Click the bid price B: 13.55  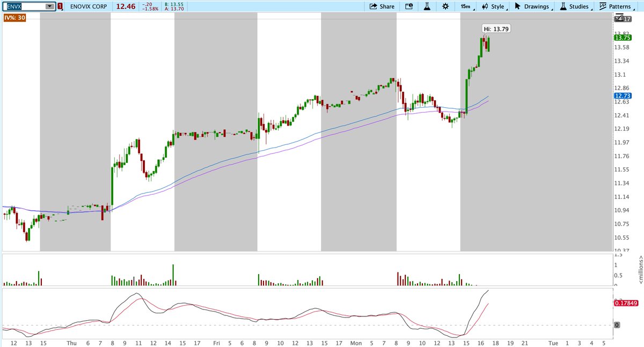[173, 4]
